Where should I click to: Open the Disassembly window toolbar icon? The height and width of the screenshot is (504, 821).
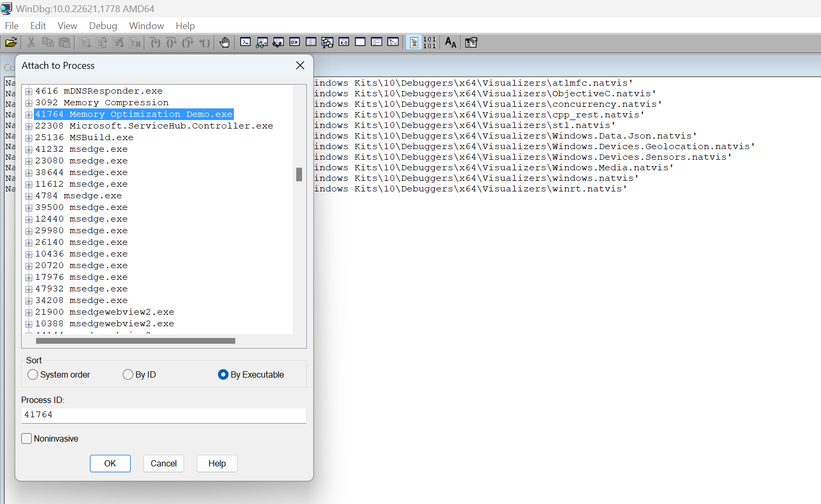coord(343,42)
